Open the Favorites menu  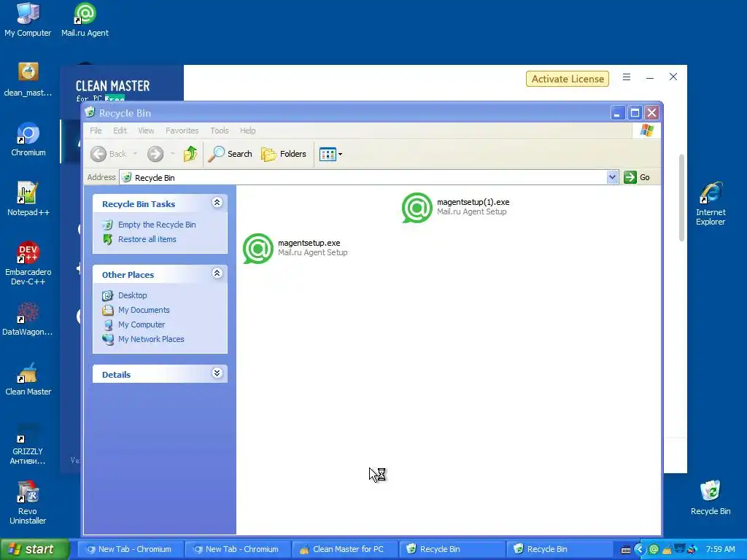[x=182, y=131]
